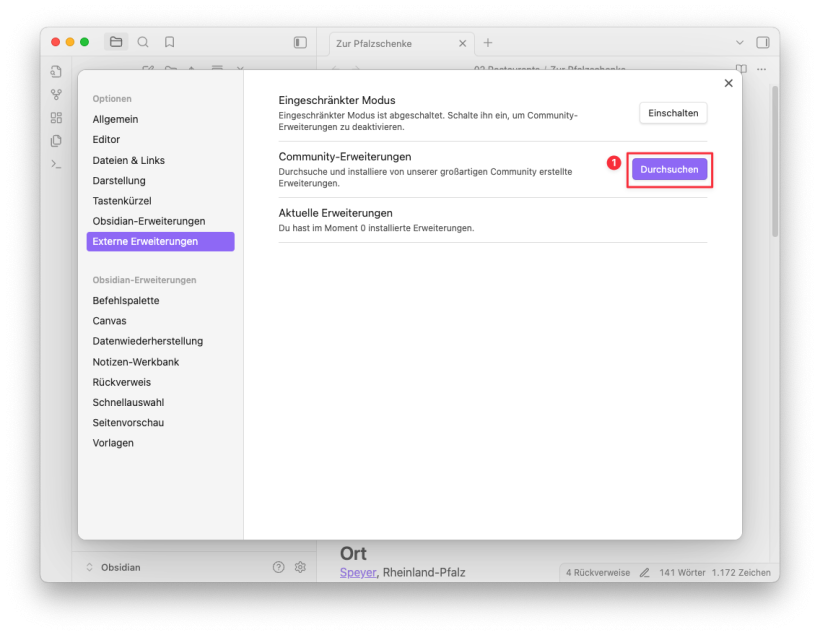Click the Einschalten button
This screenshot has height=635, width=820.
pos(673,113)
